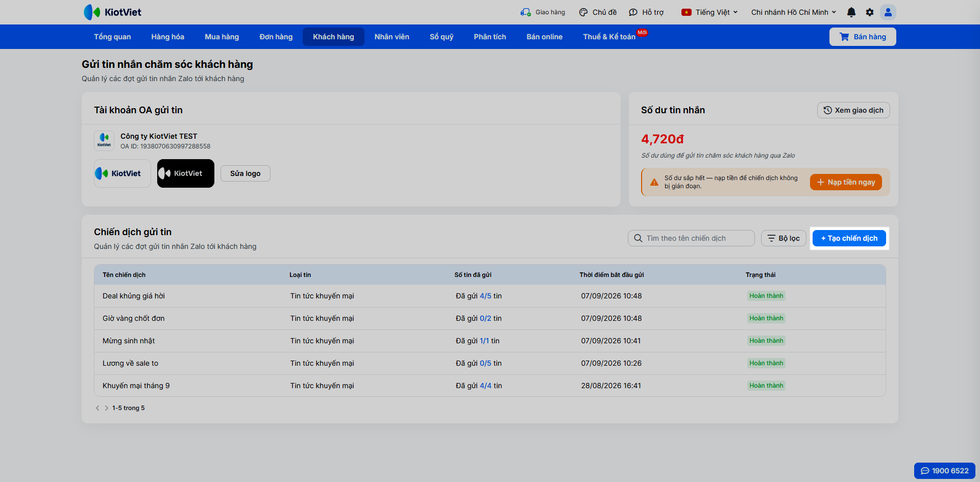The width and height of the screenshot is (980, 482).
Task: Click the user account avatar icon
Action: point(888,12)
